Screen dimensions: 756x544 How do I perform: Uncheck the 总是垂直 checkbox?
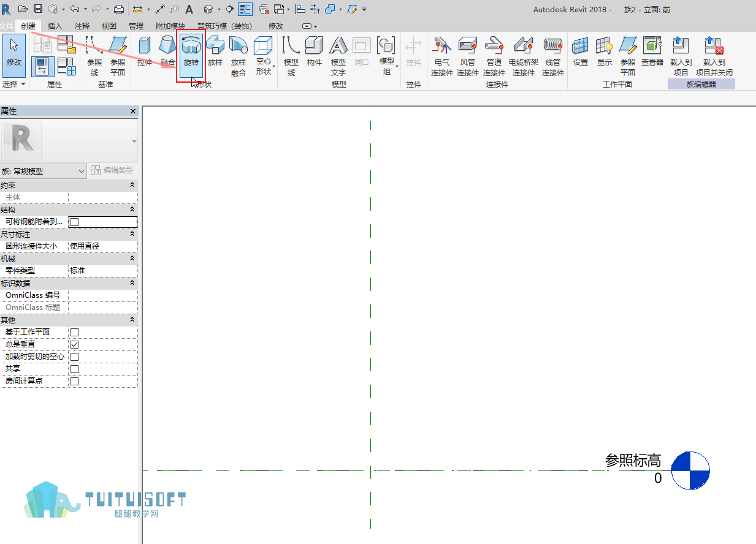pyautogui.click(x=74, y=344)
